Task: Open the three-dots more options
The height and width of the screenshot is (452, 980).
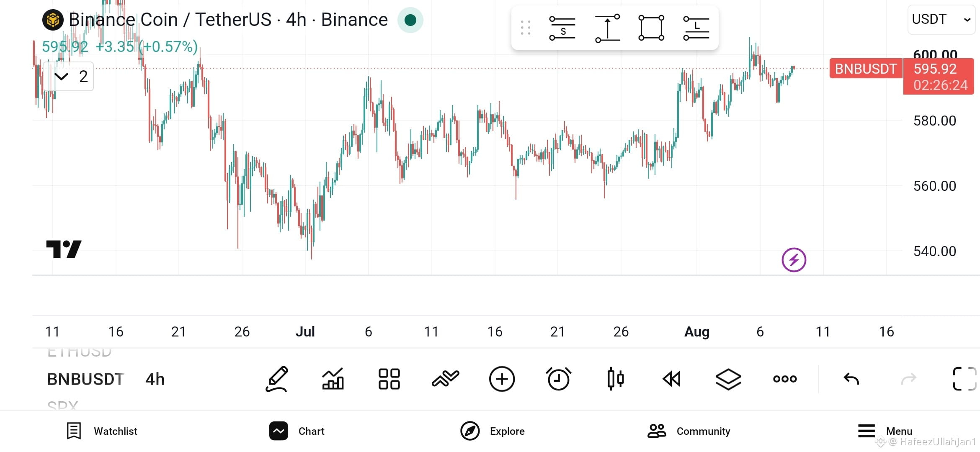Action: tap(785, 379)
